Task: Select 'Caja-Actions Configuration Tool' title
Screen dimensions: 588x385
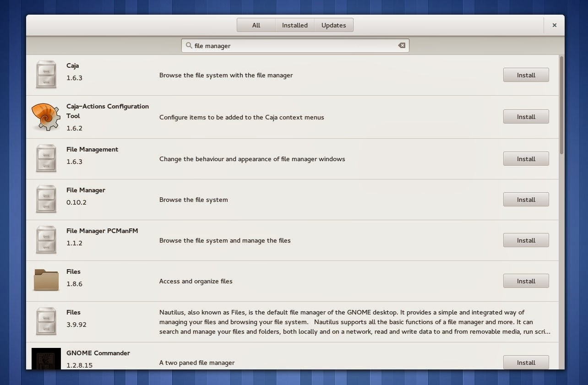Action: tap(108, 111)
